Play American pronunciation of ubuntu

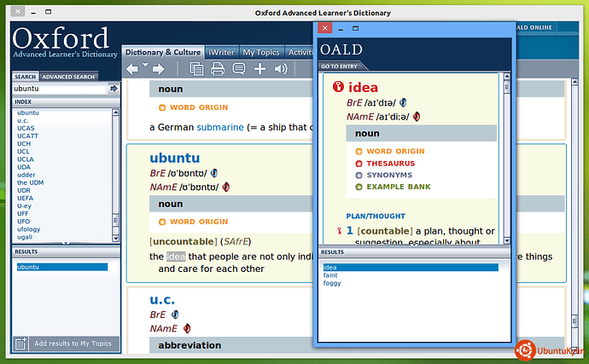tap(225, 187)
